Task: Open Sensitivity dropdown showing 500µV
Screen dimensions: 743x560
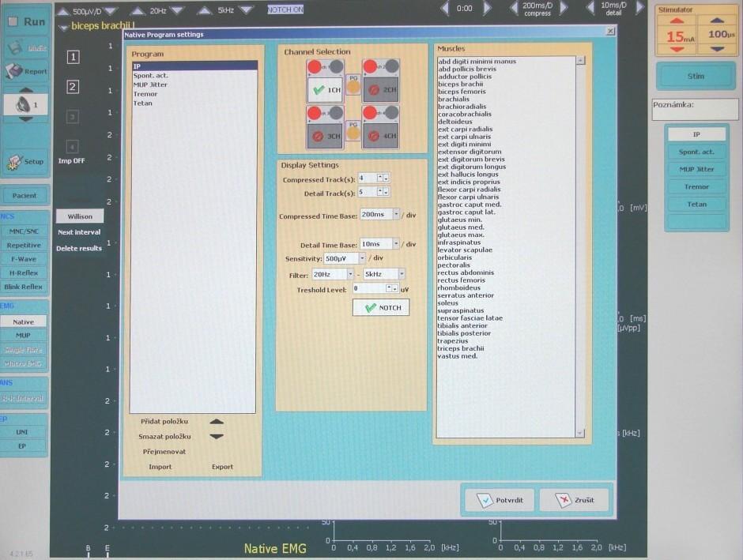Action: (362, 258)
